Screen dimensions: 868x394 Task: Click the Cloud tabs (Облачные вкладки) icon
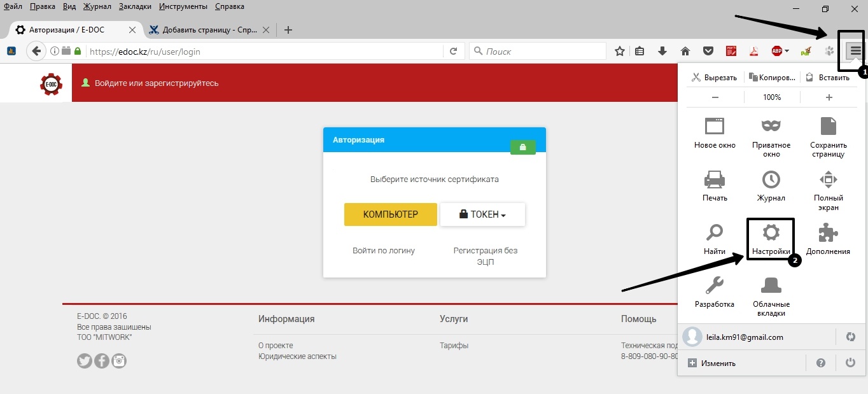pyautogui.click(x=771, y=286)
